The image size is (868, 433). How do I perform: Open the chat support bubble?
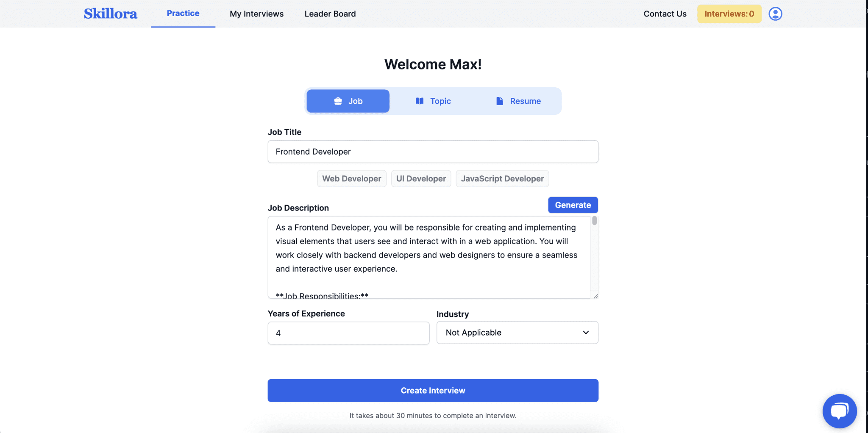pyautogui.click(x=839, y=411)
